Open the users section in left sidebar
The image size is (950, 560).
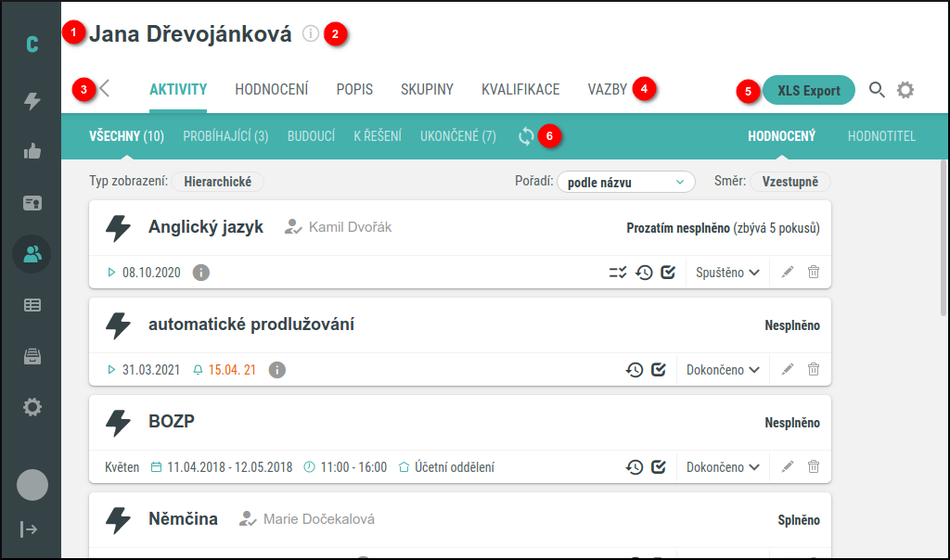[x=32, y=254]
